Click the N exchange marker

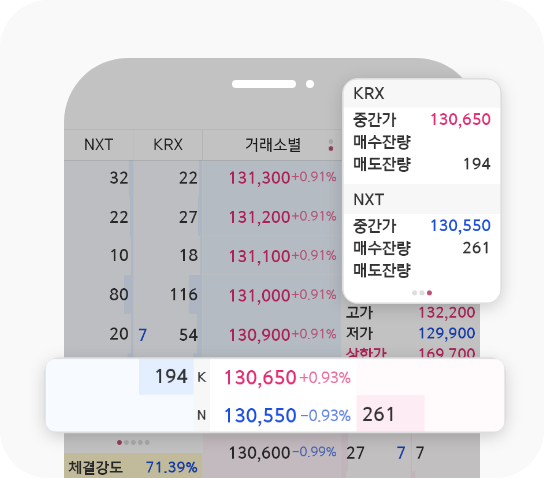point(202,415)
